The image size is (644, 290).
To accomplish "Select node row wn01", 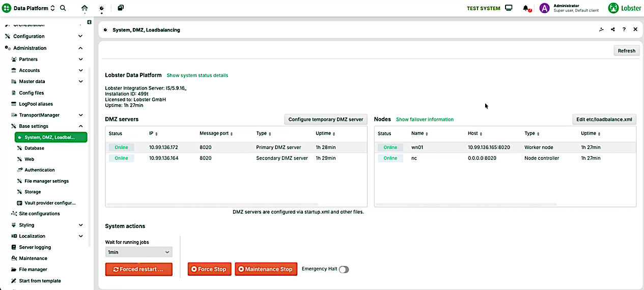I will point(505,147).
